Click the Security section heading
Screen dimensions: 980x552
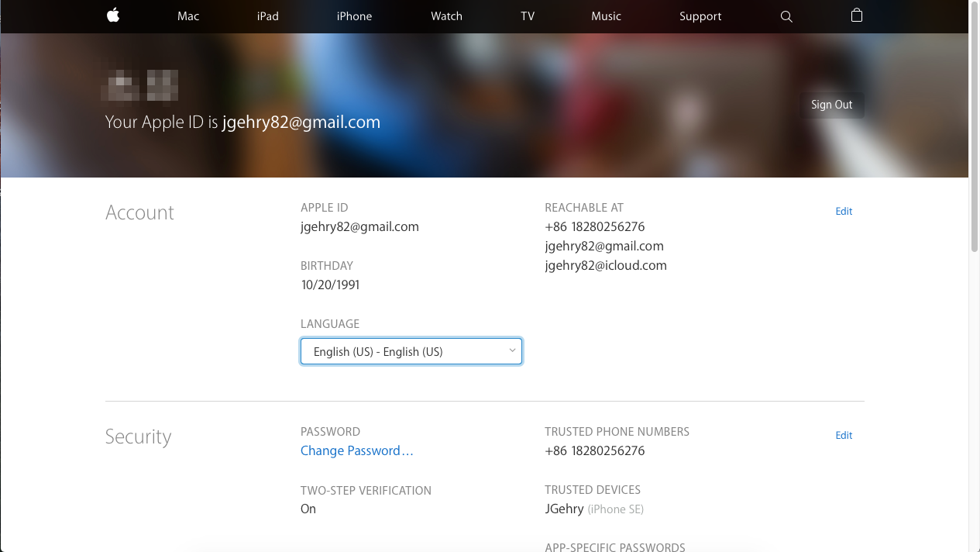tap(138, 436)
